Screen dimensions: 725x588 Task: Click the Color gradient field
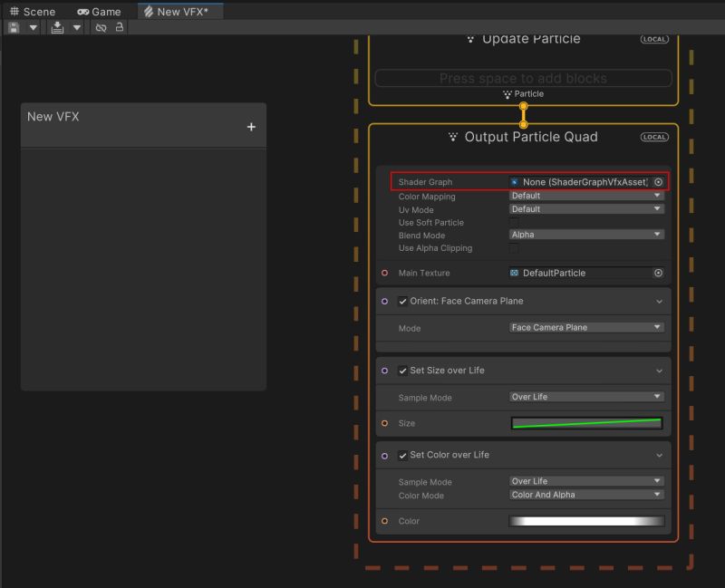[586, 521]
